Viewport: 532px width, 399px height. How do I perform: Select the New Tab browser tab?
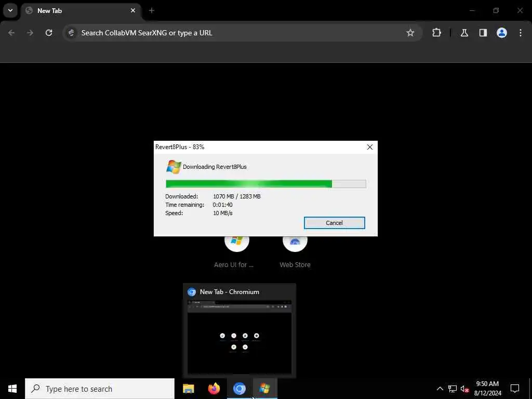tap(81, 11)
